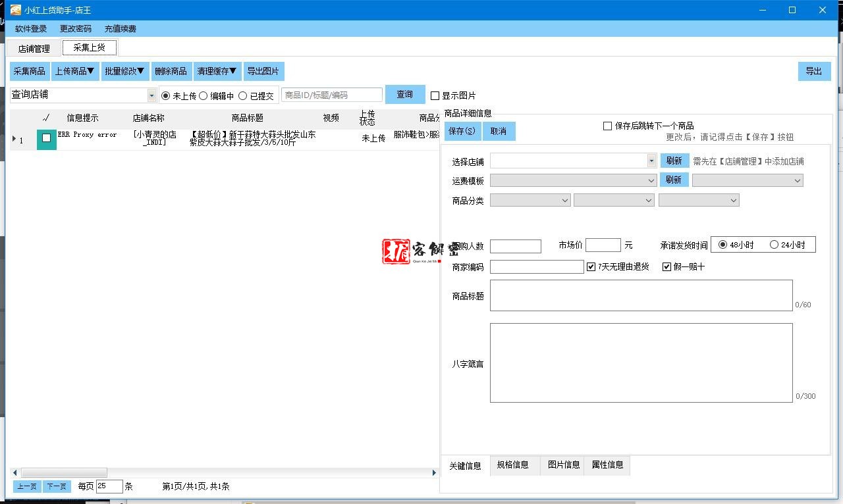Click the 导出 button at top right

[814, 71]
